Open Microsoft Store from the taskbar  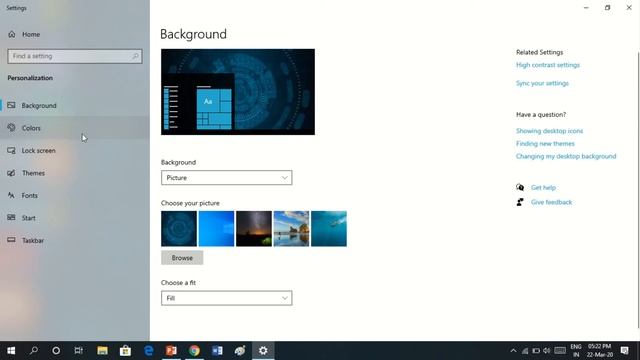tap(125, 351)
